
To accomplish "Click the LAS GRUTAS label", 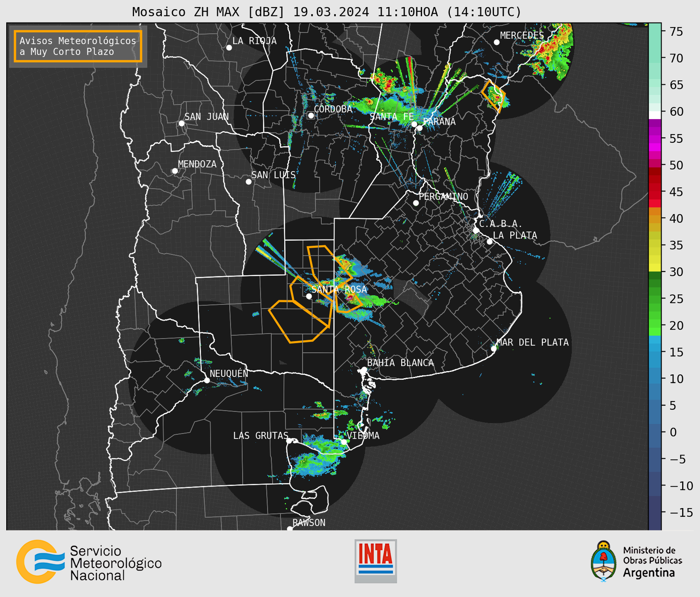I will pos(261,436).
